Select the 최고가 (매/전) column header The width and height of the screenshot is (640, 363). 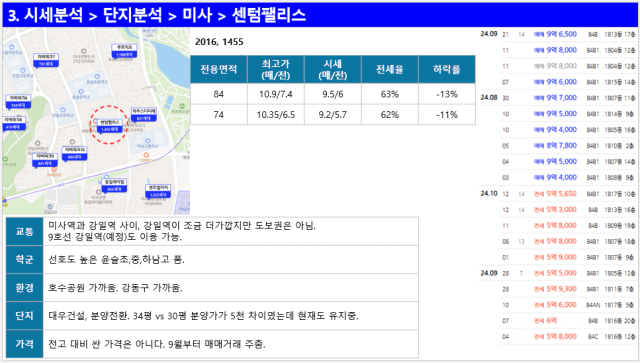276,69
